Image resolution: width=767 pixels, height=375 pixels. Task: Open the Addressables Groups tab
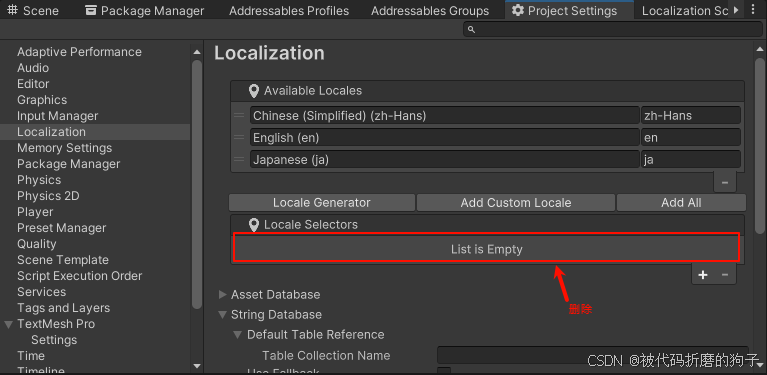(430, 10)
